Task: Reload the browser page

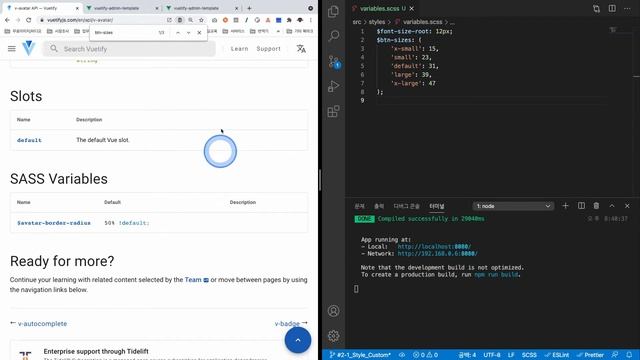Action: click(29, 20)
